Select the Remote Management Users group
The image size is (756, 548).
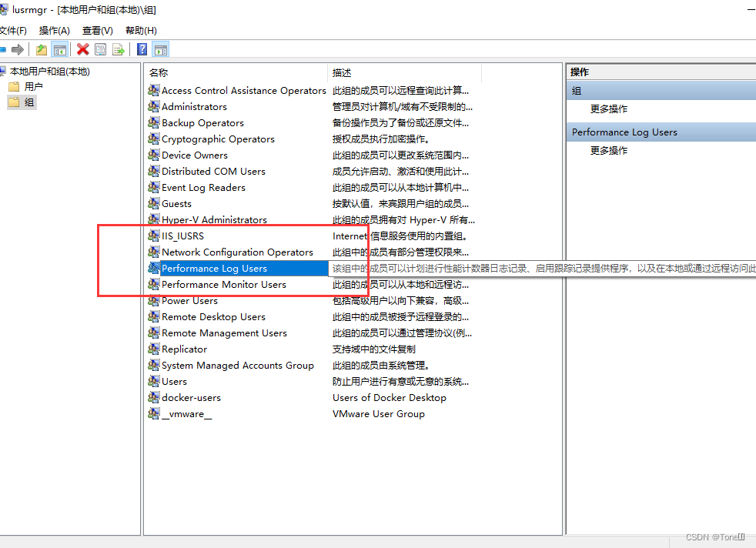click(224, 333)
